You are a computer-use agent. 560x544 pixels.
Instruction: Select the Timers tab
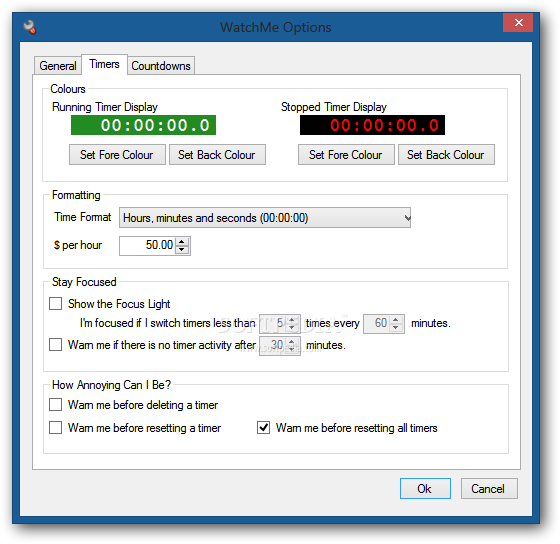coord(104,64)
